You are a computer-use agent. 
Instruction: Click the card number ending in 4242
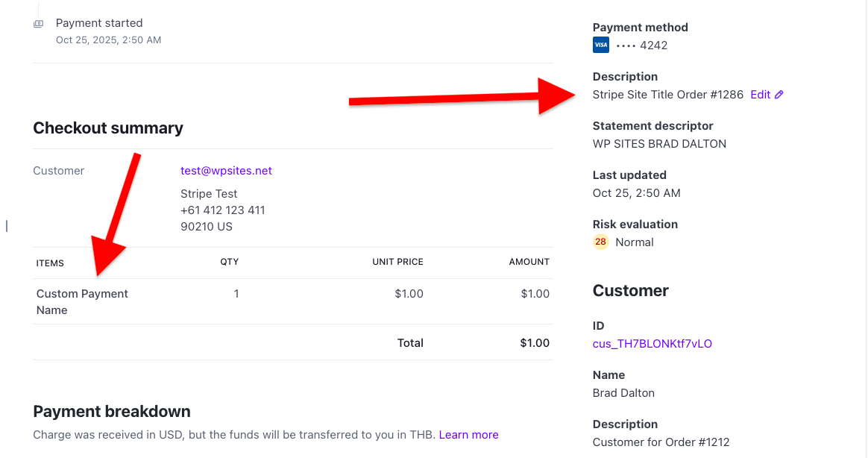(x=641, y=46)
